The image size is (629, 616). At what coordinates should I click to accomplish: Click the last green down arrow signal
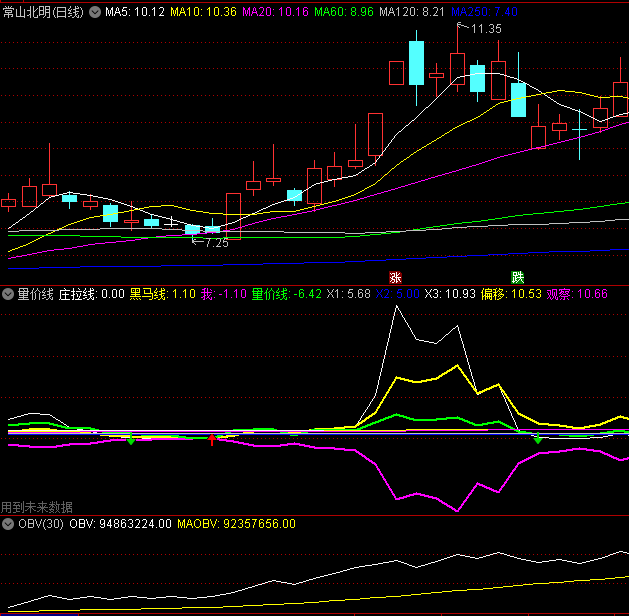click(x=538, y=438)
